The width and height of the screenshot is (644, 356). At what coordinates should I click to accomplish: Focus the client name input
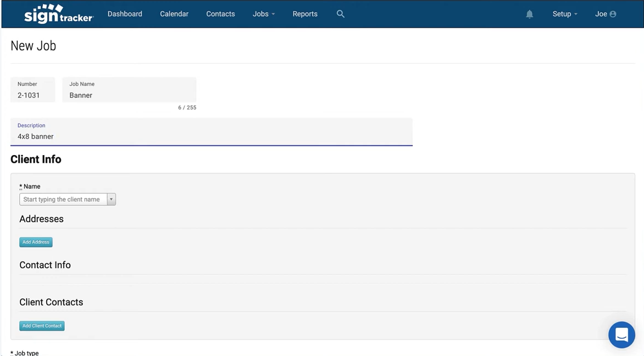coord(63,199)
